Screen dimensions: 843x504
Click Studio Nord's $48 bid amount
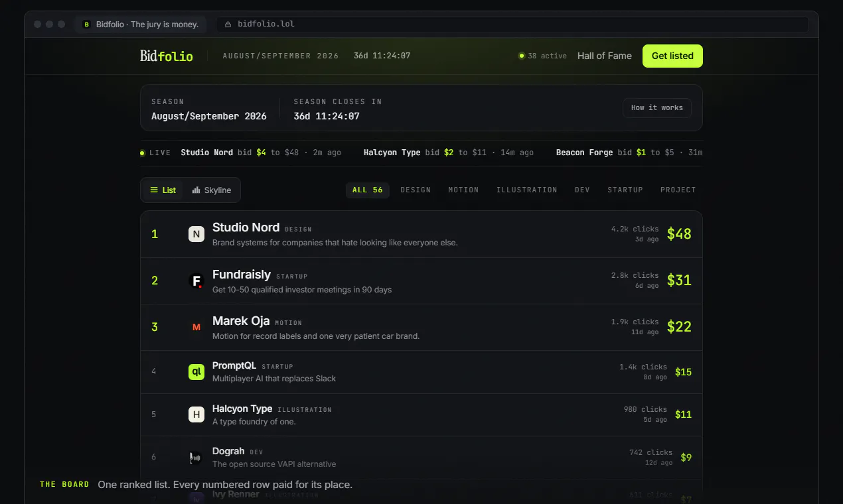[679, 234]
